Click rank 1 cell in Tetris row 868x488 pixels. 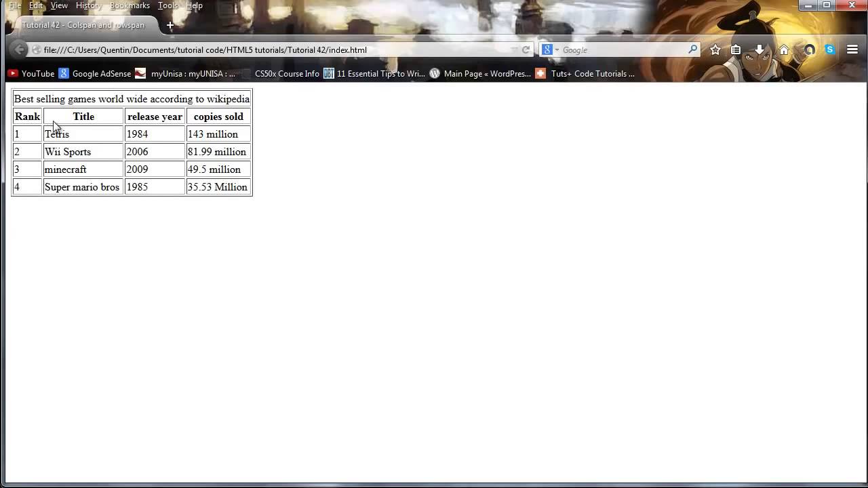pyautogui.click(x=28, y=134)
